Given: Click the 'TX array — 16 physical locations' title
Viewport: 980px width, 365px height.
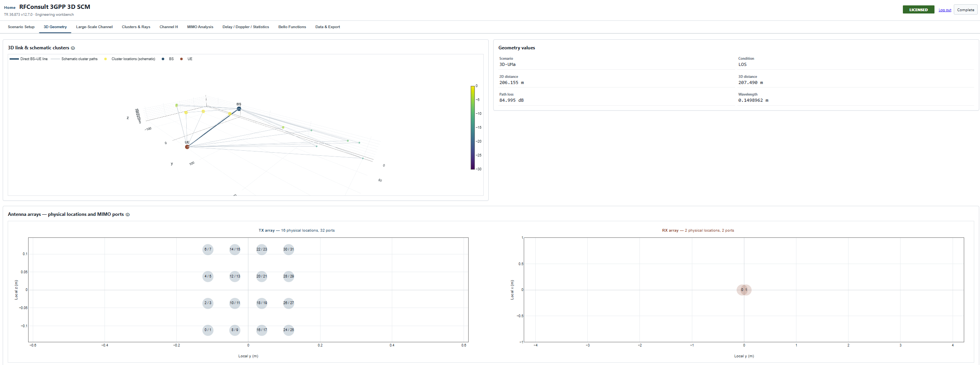Looking at the screenshot, I should 297,230.
